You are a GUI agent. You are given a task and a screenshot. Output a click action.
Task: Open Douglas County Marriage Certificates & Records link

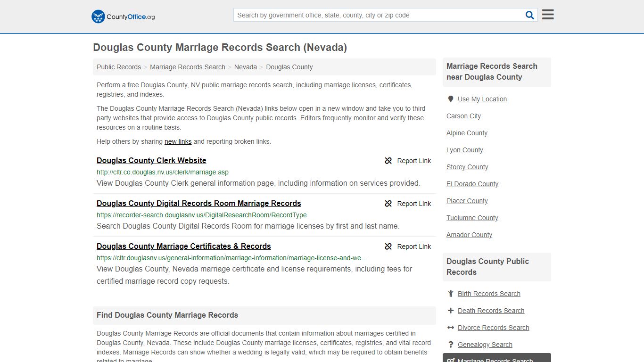point(184,246)
